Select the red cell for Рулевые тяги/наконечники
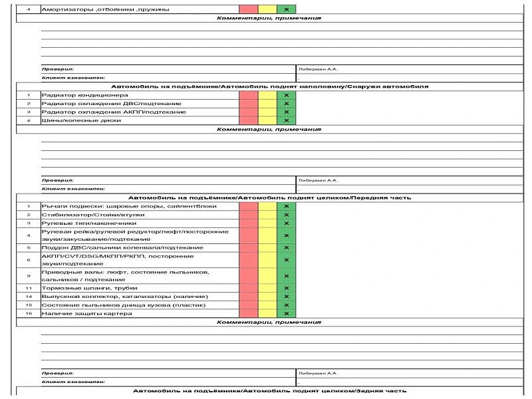The height and width of the screenshot is (399, 532). click(248, 223)
